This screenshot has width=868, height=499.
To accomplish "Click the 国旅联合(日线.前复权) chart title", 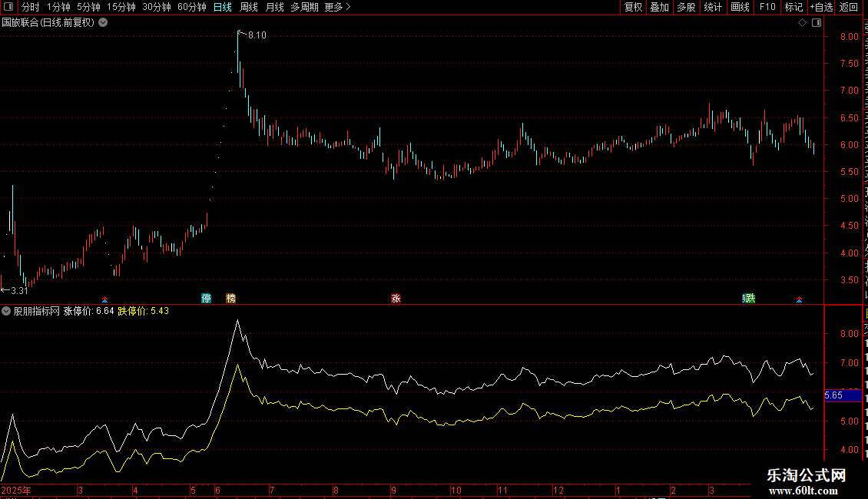I will (x=48, y=23).
